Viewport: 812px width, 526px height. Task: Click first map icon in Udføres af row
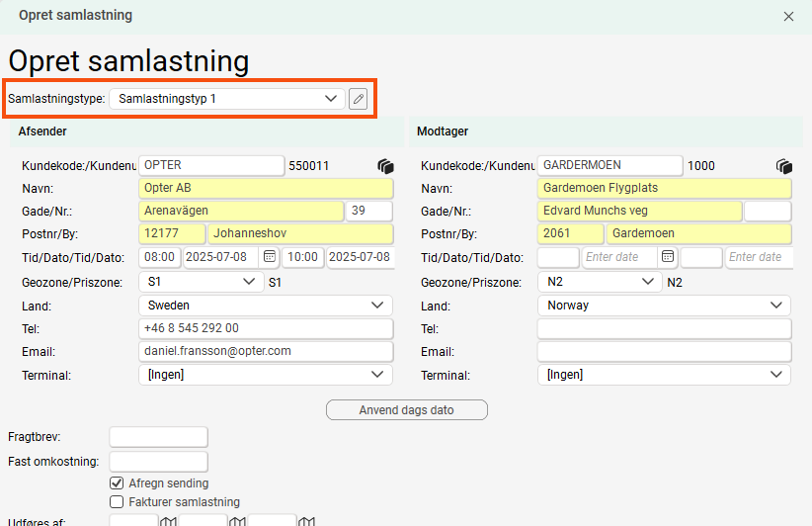[x=168, y=520]
